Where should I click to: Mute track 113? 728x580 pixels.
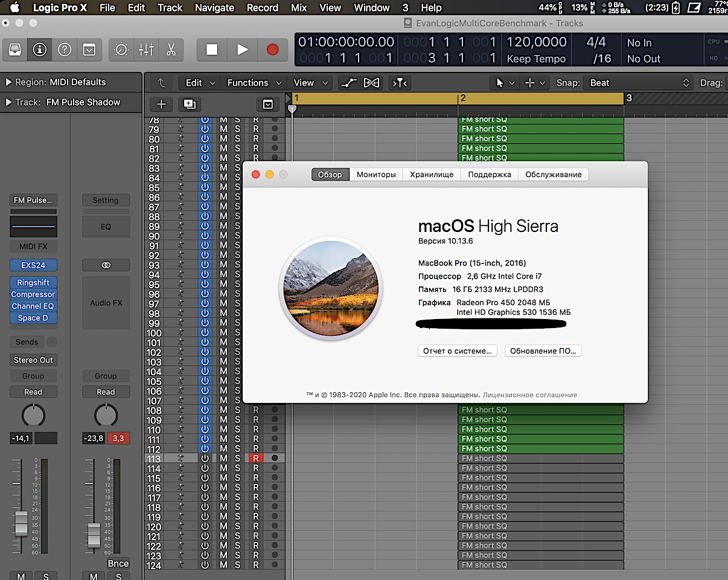[223, 459]
